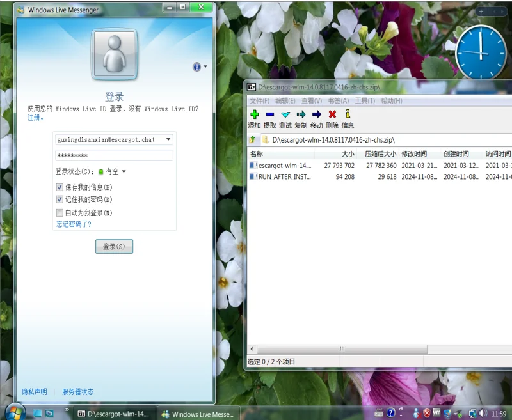Click the Messenger tray icon with red X
Image resolution: width=512 pixels, height=420 pixels.
tap(417, 414)
